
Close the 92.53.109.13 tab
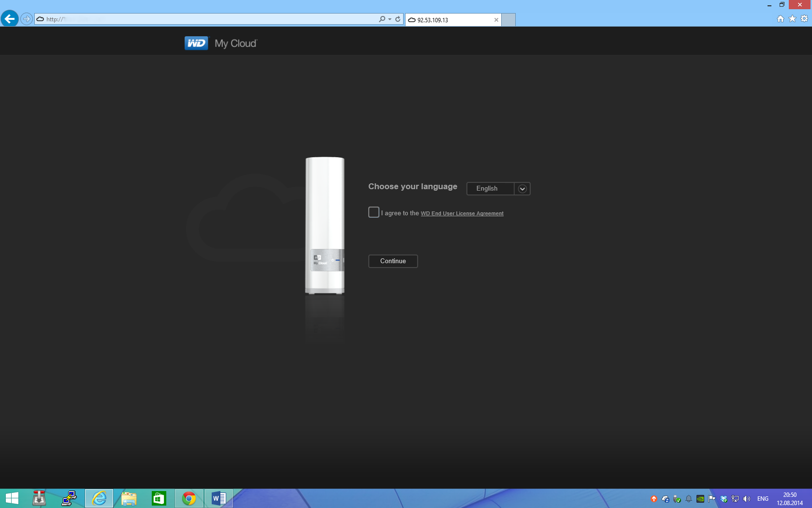coord(496,20)
